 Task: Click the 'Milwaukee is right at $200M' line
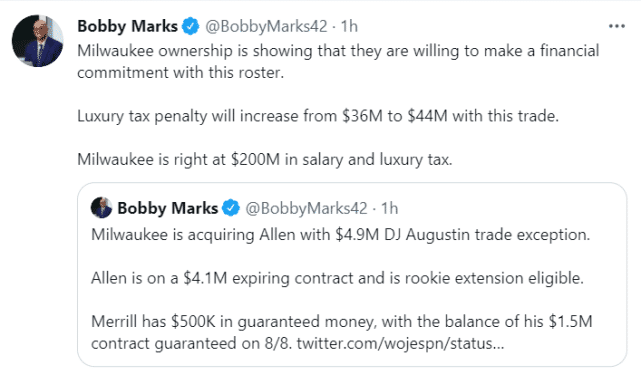[x=264, y=159]
